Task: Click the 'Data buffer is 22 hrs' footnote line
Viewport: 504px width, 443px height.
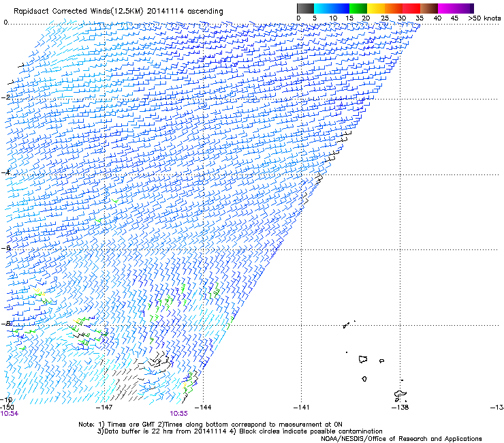Action: point(240,431)
